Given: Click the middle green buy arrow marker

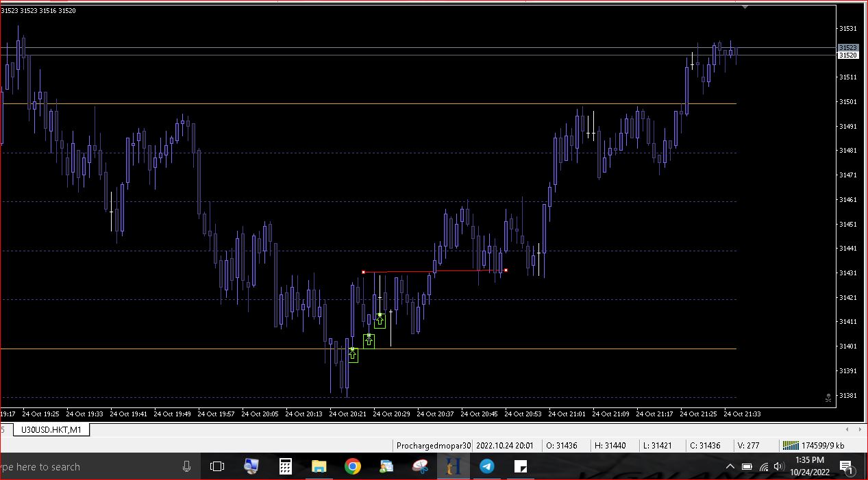Looking at the screenshot, I should [369, 340].
